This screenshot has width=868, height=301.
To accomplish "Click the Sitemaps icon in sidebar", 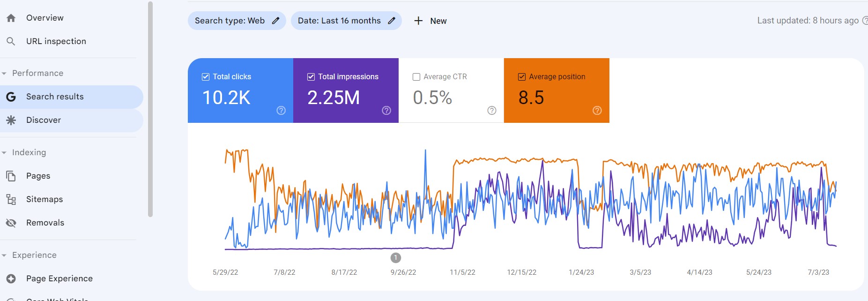I will coord(11,199).
